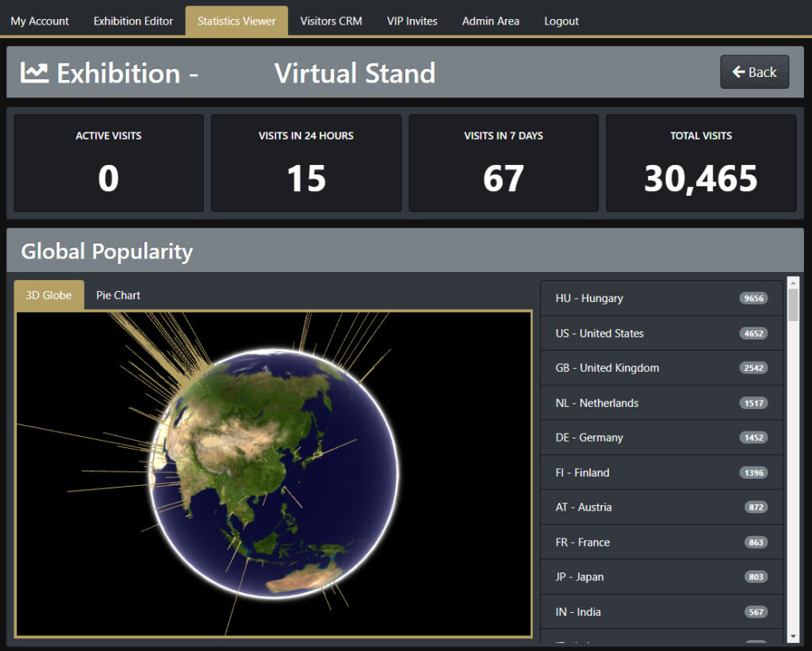
Task: Click Logout in the top navigation
Action: pyautogui.click(x=561, y=21)
